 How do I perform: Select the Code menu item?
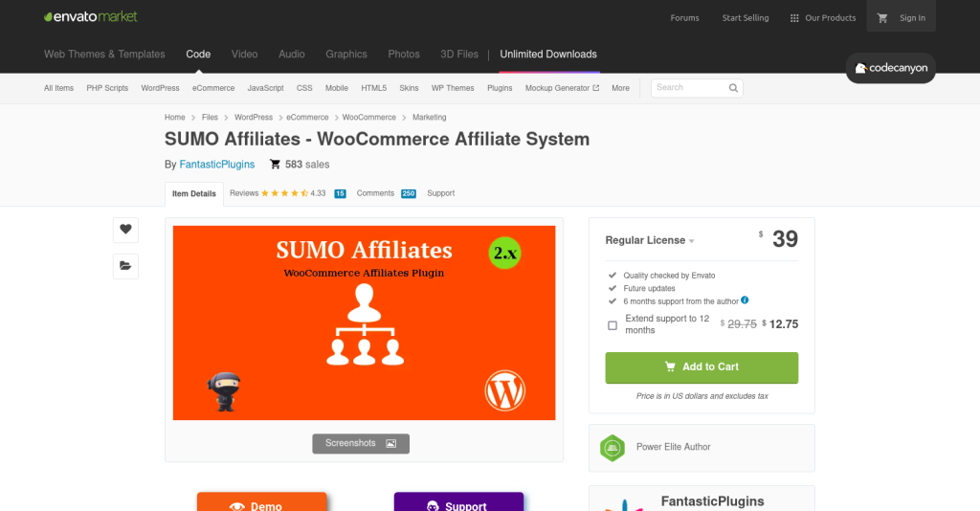(198, 55)
